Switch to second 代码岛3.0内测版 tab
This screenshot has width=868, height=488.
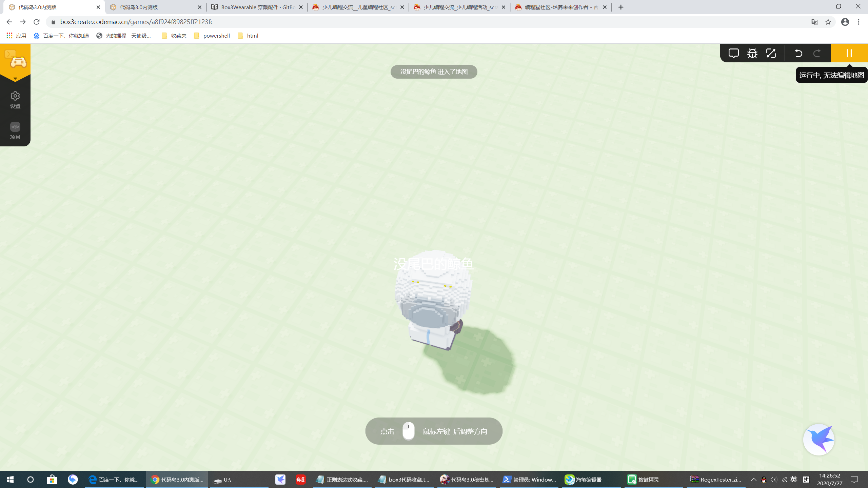(156, 7)
